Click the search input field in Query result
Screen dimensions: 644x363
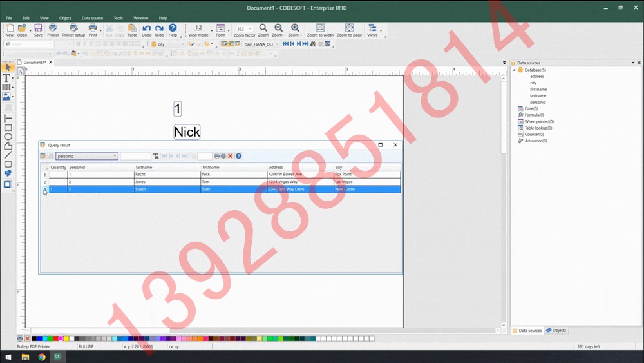[135, 156]
